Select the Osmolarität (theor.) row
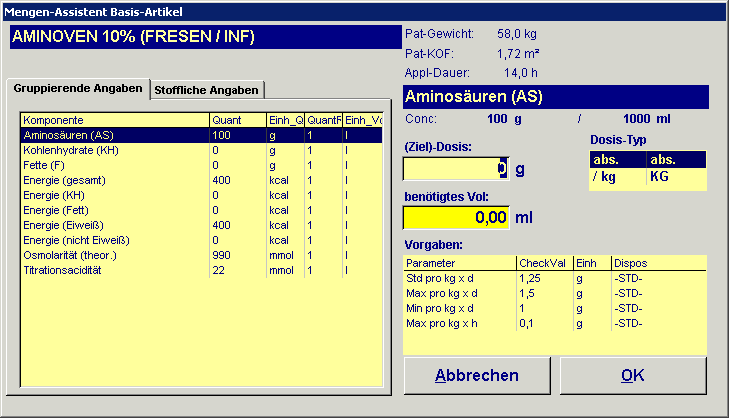Viewport: 729px width, 418px height. (201, 255)
